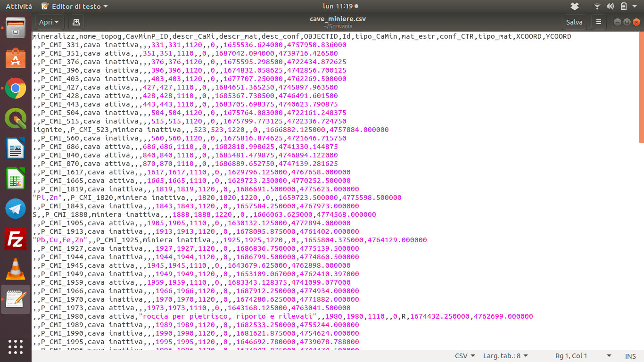
Task: Show all applications grid
Action: click(x=16, y=346)
